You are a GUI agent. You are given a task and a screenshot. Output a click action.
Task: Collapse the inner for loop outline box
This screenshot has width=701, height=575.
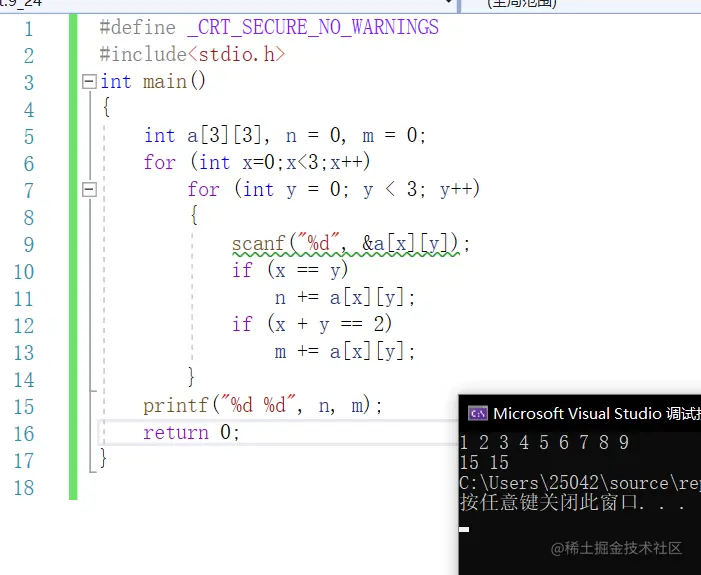point(89,190)
